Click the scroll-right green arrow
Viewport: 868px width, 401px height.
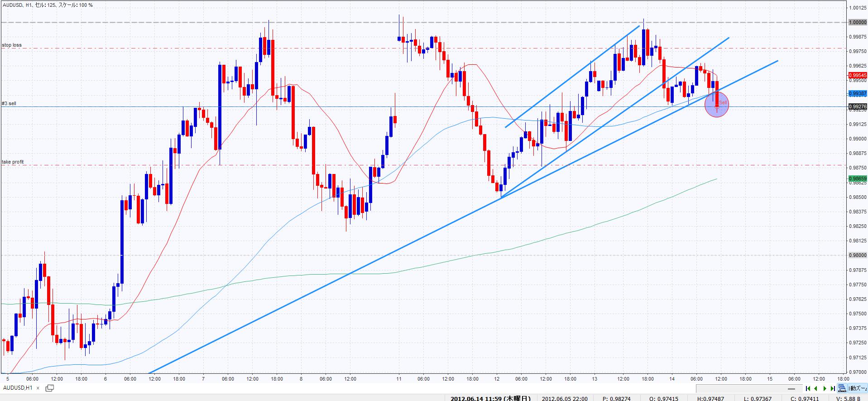[825, 388]
